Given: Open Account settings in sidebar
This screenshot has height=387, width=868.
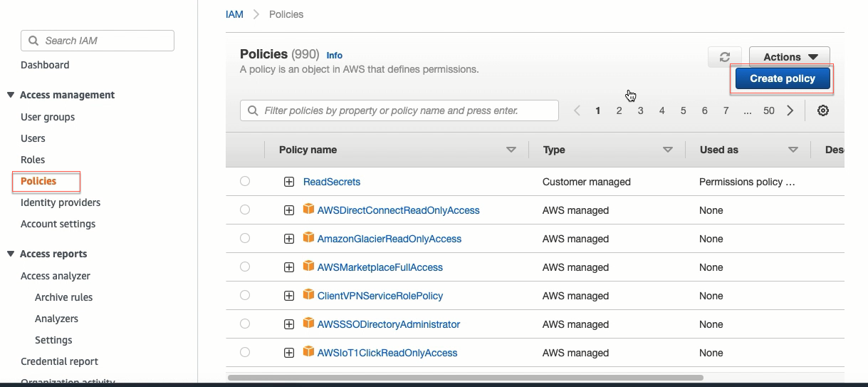Looking at the screenshot, I should pyautogui.click(x=58, y=224).
